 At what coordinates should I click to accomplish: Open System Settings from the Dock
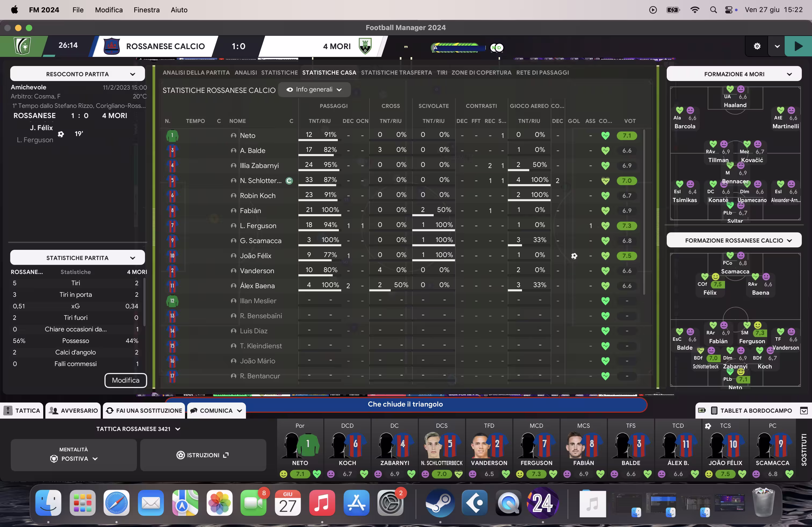click(390, 503)
